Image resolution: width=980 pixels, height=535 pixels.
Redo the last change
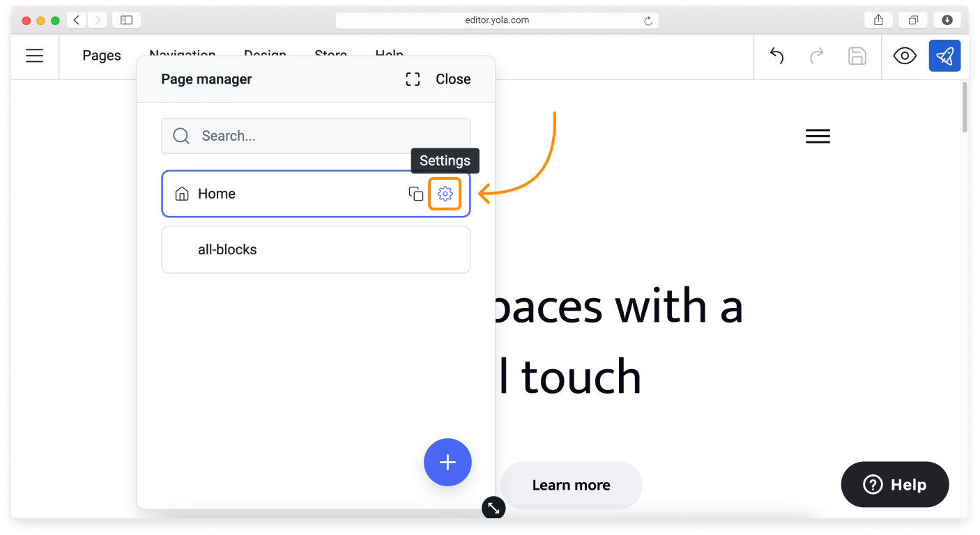[816, 56]
